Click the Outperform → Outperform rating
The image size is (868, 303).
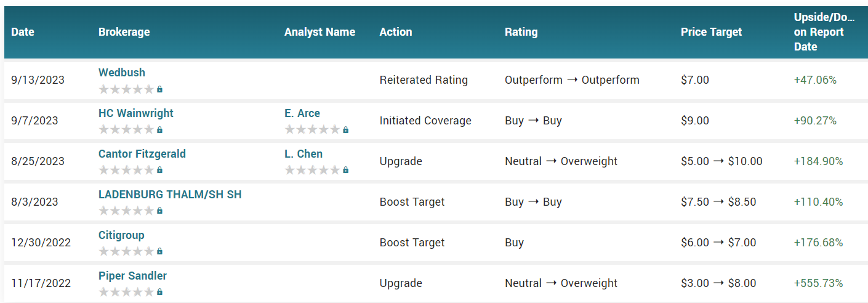coord(572,80)
